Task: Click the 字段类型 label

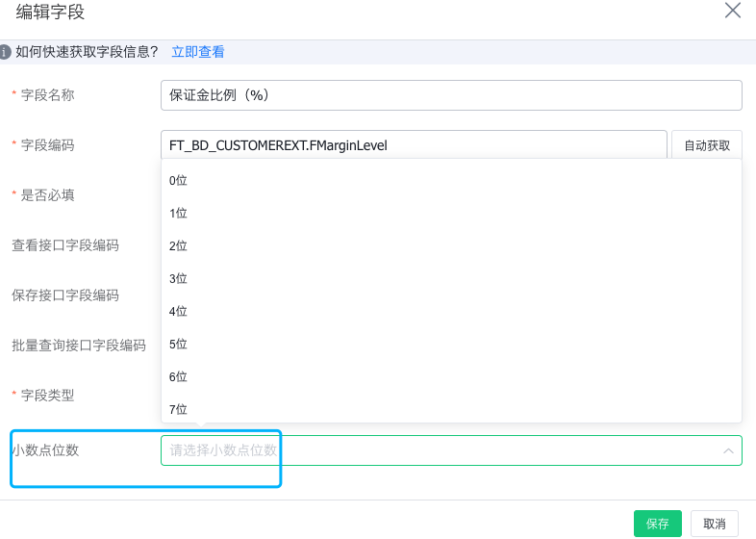Action: click(x=47, y=396)
